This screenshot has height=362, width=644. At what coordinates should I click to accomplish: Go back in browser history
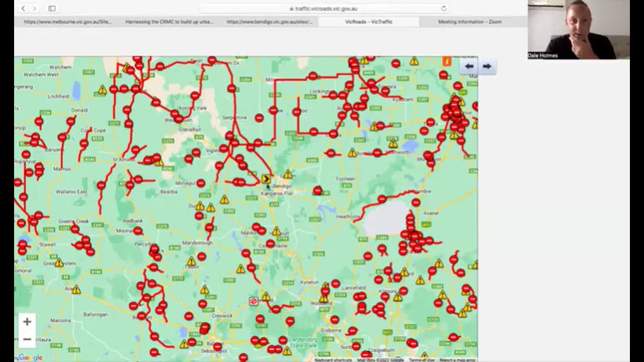23,9
